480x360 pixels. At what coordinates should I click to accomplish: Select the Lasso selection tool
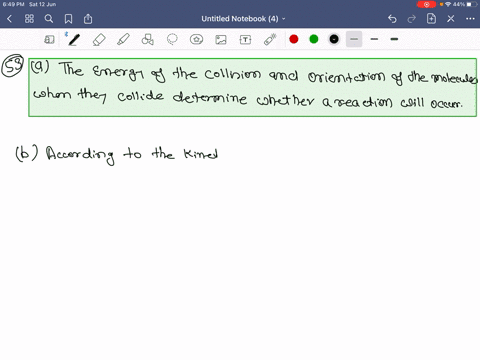[172, 39]
